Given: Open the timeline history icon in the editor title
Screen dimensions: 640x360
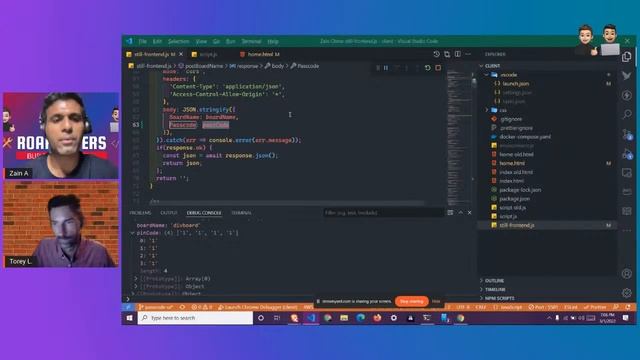Looking at the screenshot, I should pos(436,54).
